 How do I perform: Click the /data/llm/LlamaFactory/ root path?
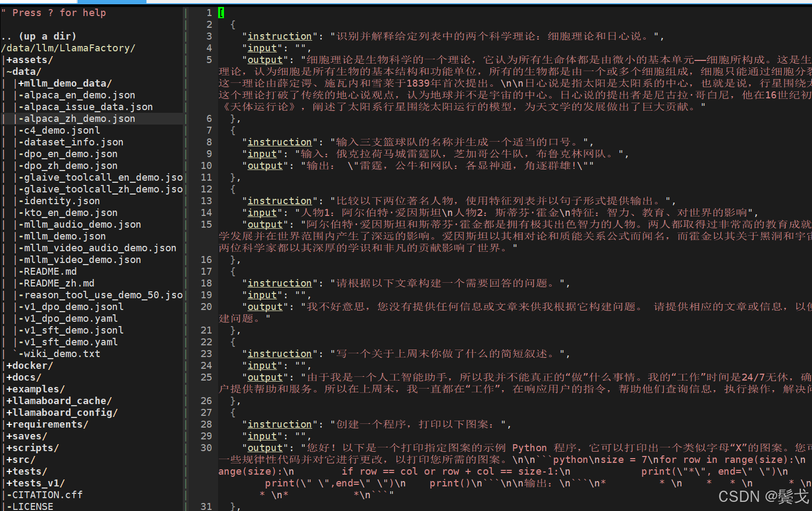tap(68, 48)
